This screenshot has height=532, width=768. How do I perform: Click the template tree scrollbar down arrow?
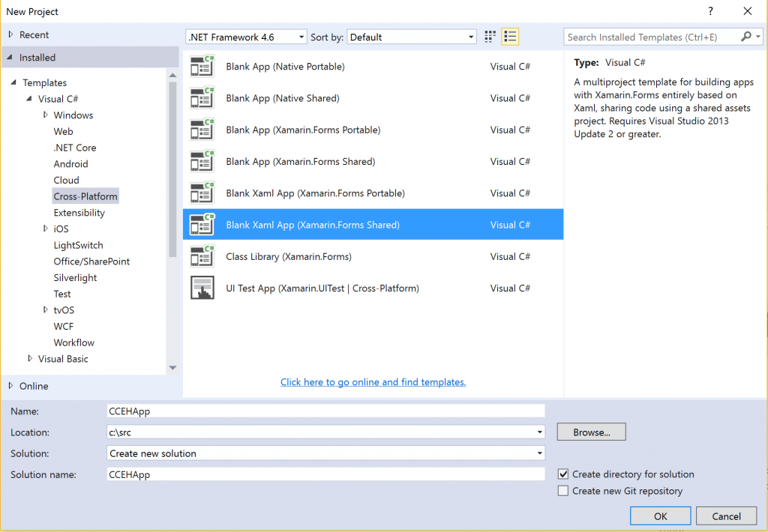[x=172, y=368]
